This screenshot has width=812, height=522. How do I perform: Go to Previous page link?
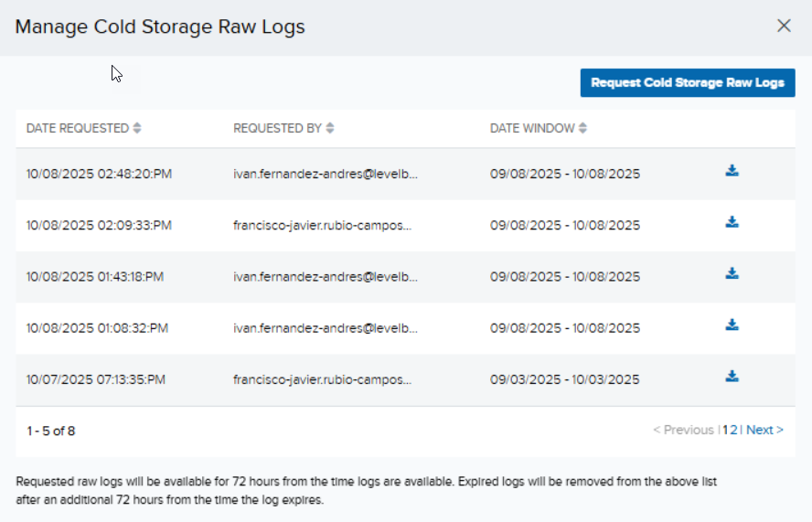tap(683, 431)
